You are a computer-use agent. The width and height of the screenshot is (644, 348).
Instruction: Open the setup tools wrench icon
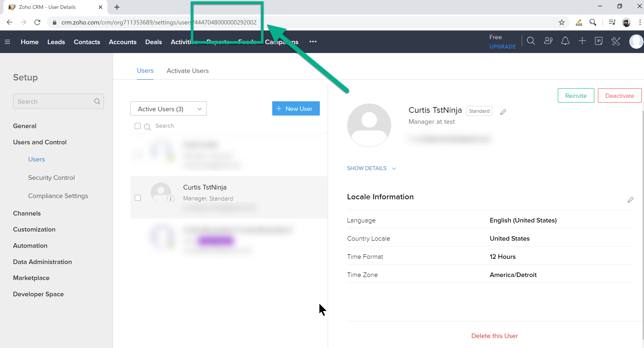click(x=616, y=41)
